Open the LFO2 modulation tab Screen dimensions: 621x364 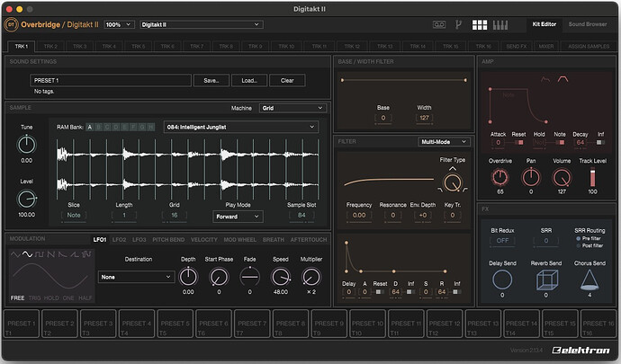(x=119, y=239)
